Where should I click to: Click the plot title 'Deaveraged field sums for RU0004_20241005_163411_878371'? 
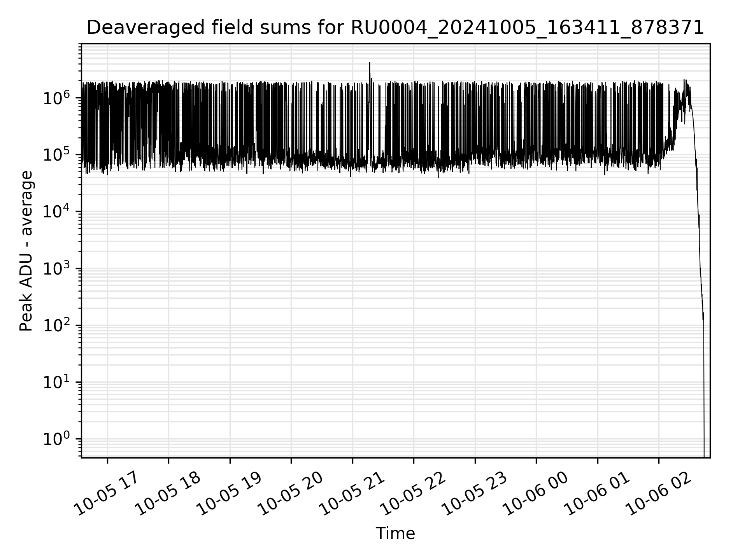(x=395, y=28)
